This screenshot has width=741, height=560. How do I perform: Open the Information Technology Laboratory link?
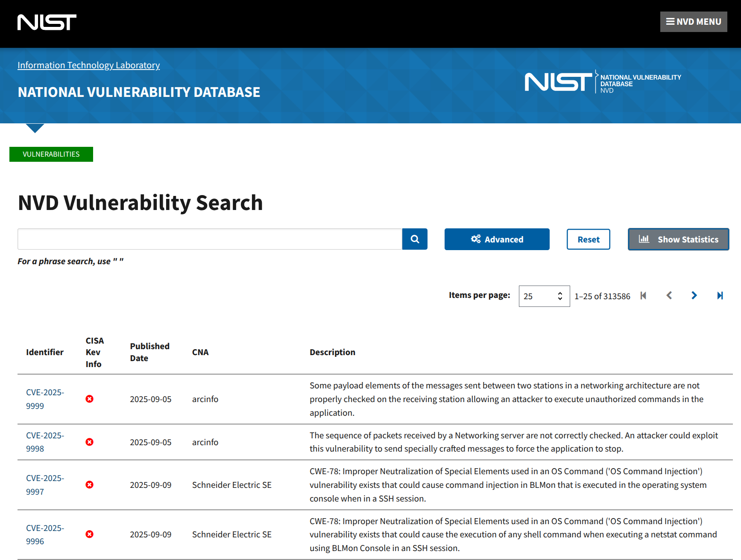click(88, 65)
